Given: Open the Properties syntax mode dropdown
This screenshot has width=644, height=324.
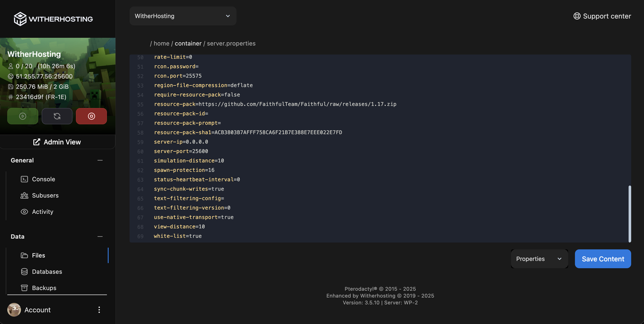Looking at the screenshot, I should click(539, 259).
